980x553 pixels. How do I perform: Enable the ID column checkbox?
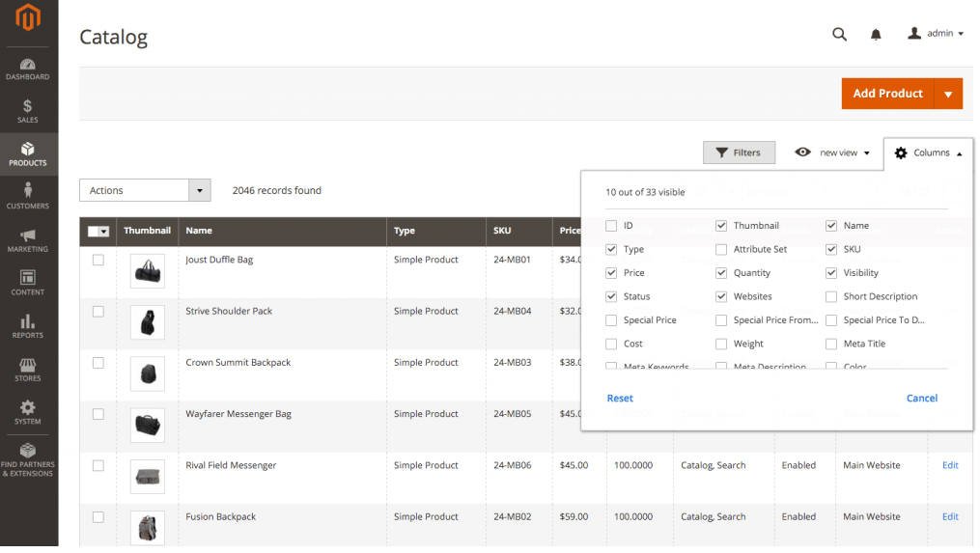click(x=611, y=226)
